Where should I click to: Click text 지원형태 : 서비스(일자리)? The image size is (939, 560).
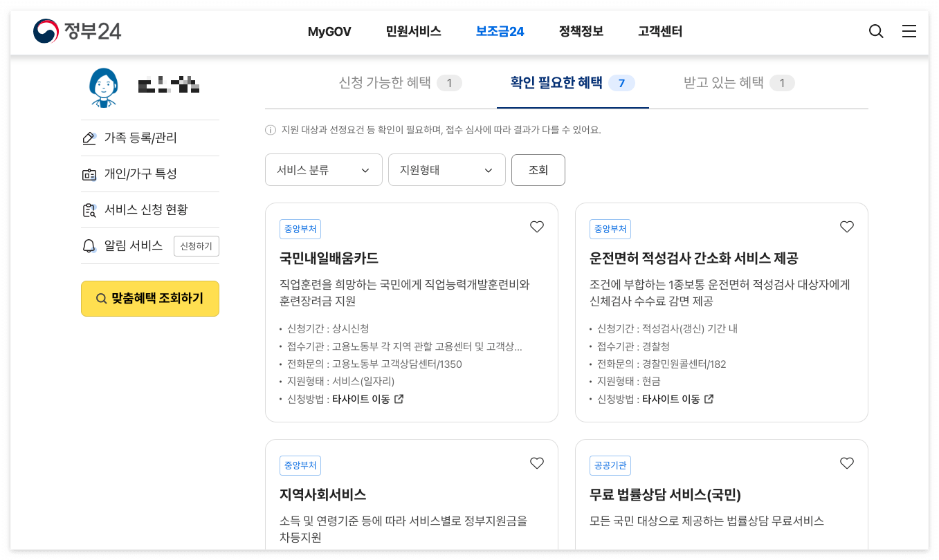tap(341, 381)
